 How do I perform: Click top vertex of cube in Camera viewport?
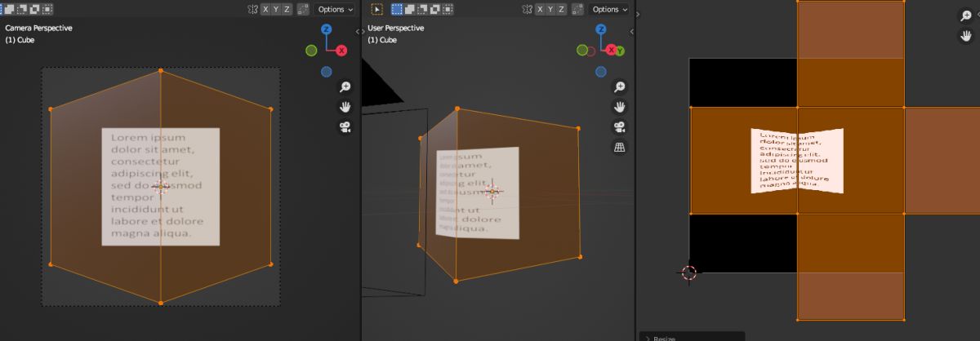(161, 71)
